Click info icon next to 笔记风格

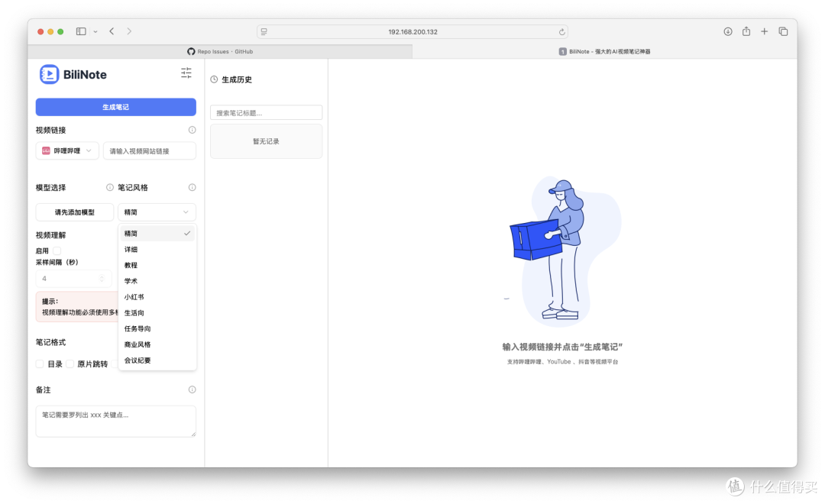tap(192, 187)
